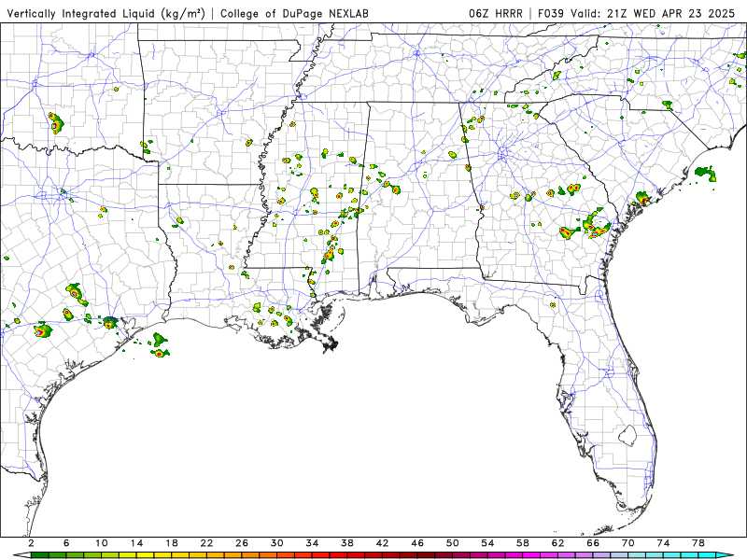
Task: Click legend value 66
Action: (x=593, y=543)
